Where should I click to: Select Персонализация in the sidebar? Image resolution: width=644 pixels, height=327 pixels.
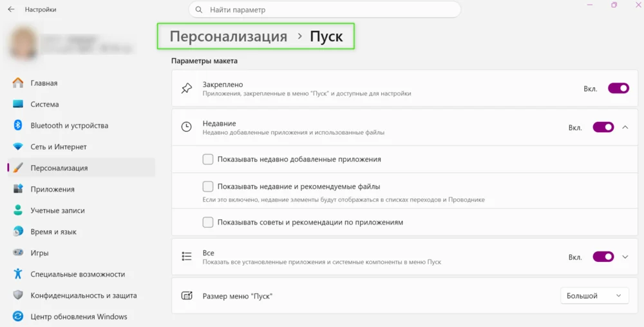point(81,168)
